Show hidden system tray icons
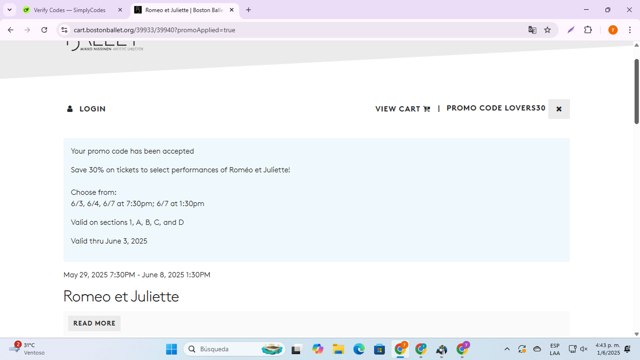This screenshot has width=640, height=360. coord(507,349)
